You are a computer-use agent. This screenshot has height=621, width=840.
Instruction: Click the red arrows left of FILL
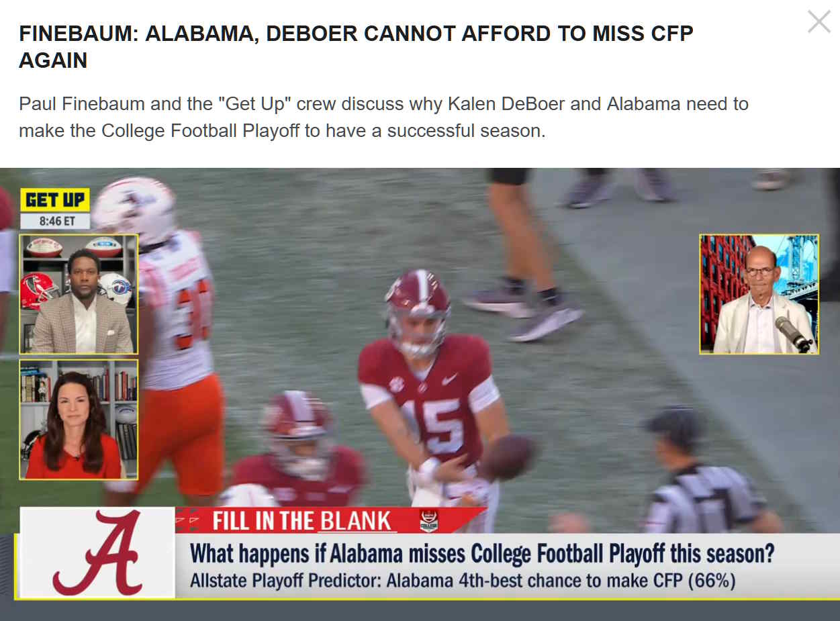click(x=188, y=520)
